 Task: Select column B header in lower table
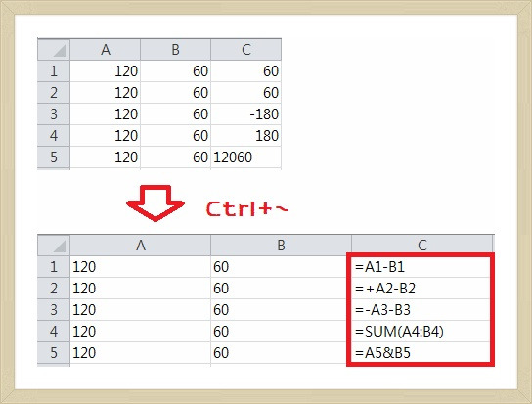pos(281,246)
